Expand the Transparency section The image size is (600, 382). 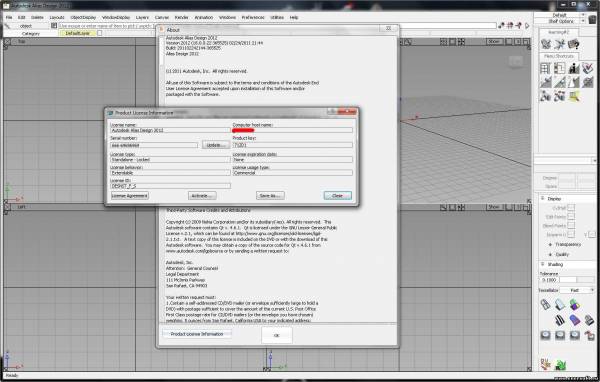click(565, 244)
